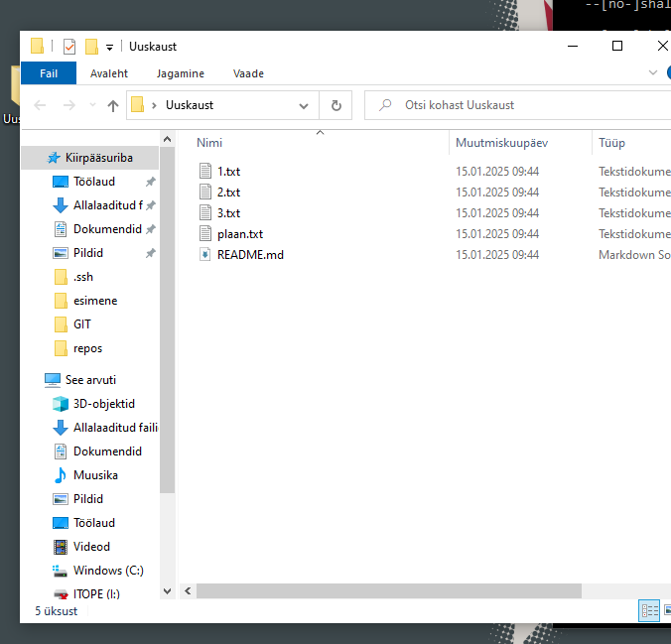Screen dimensions: 671x644
Task: Unpin Töölaud from quick access
Action: pos(150,183)
